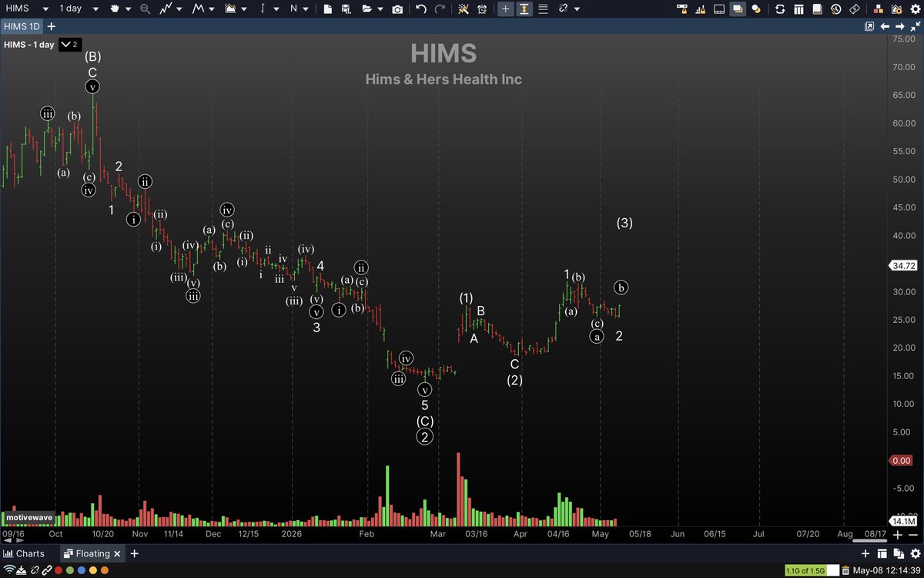Click the save floppy disk icon
This screenshot has width=924, height=578.
click(347, 8)
